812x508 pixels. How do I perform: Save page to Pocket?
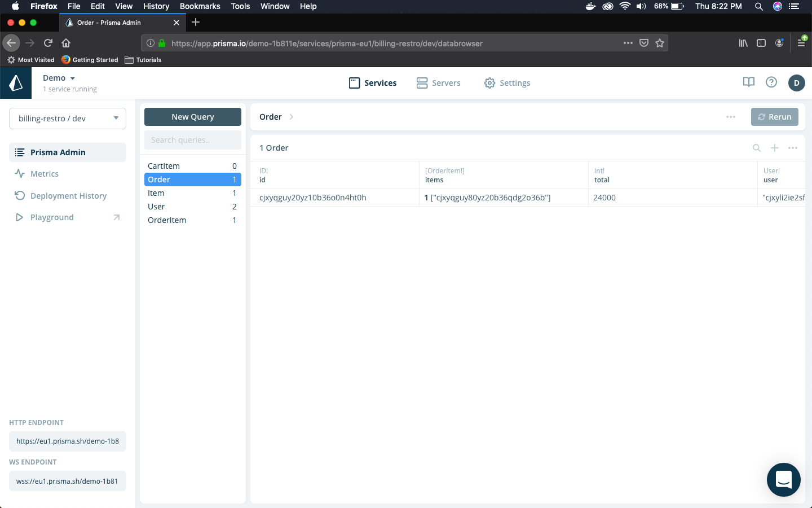(644, 43)
